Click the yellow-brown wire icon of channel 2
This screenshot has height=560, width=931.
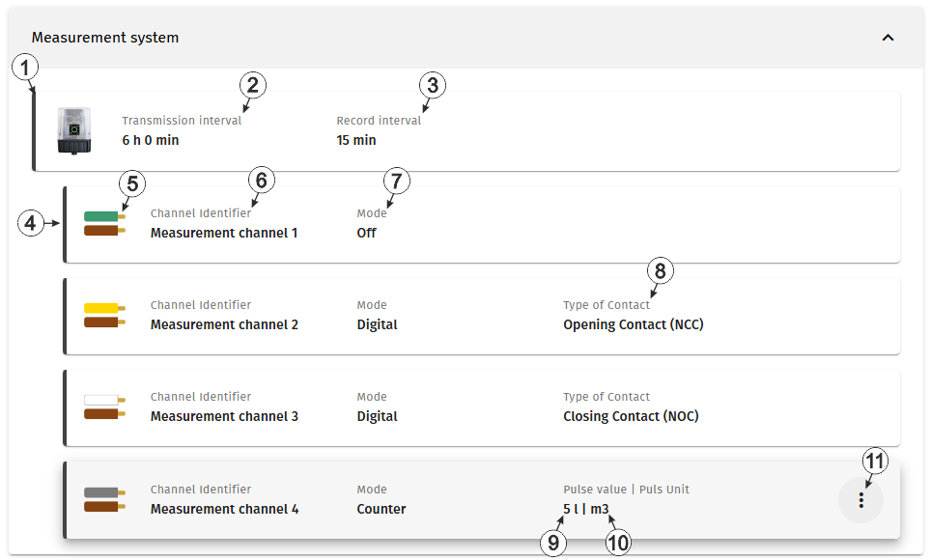104,316
